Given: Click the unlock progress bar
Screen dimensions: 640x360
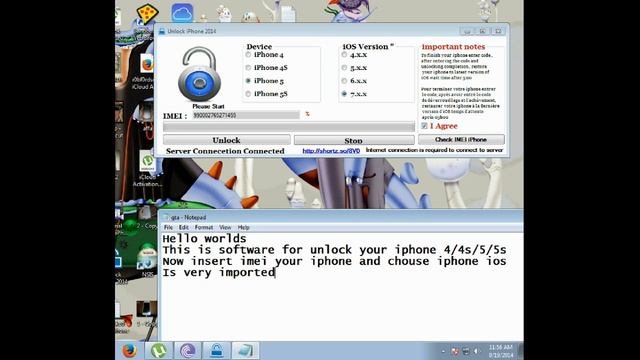Looking at the screenshot, I should [x=289, y=127].
